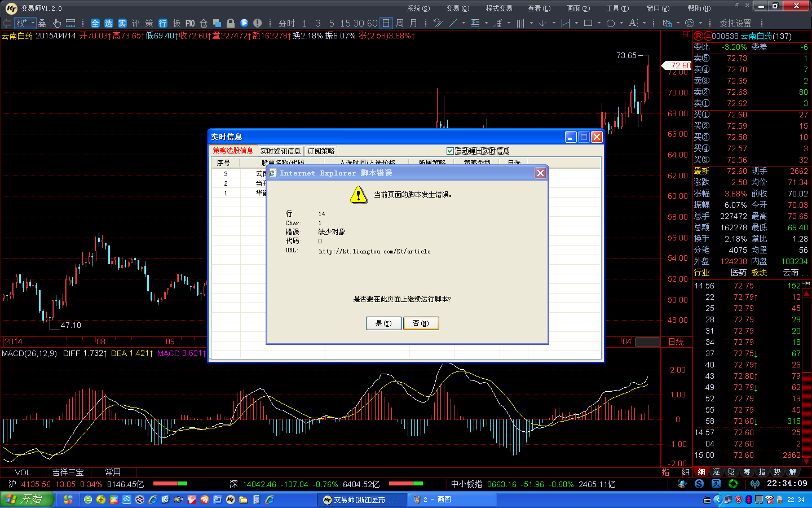Click the blue play button icon
This screenshot has height=508, width=812.
pyautogui.click(x=244, y=23)
